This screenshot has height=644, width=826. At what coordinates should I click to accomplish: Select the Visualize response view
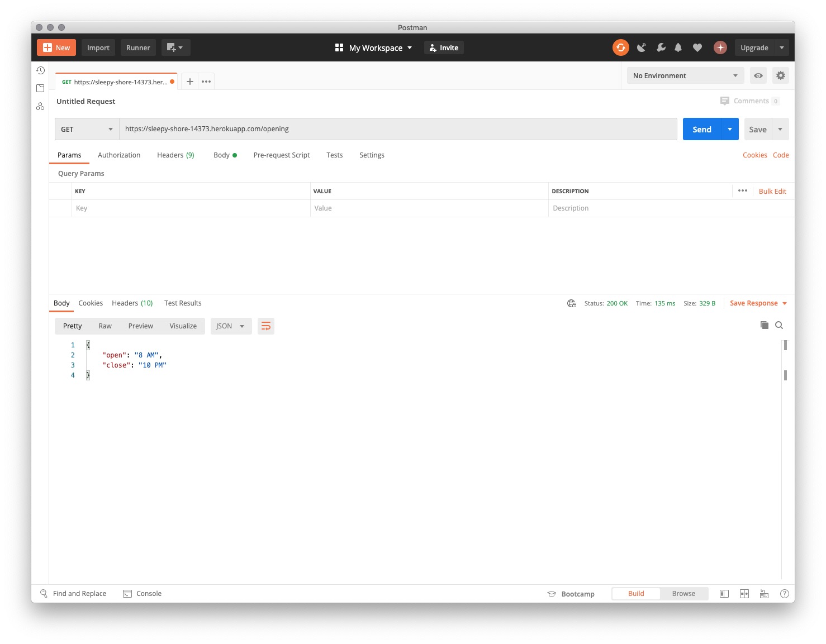[183, 326]
